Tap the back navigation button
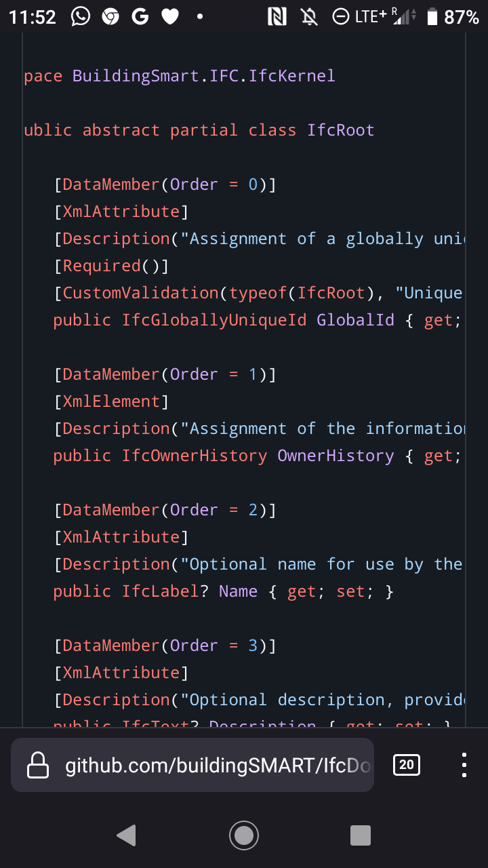 (x=126, y=835)
